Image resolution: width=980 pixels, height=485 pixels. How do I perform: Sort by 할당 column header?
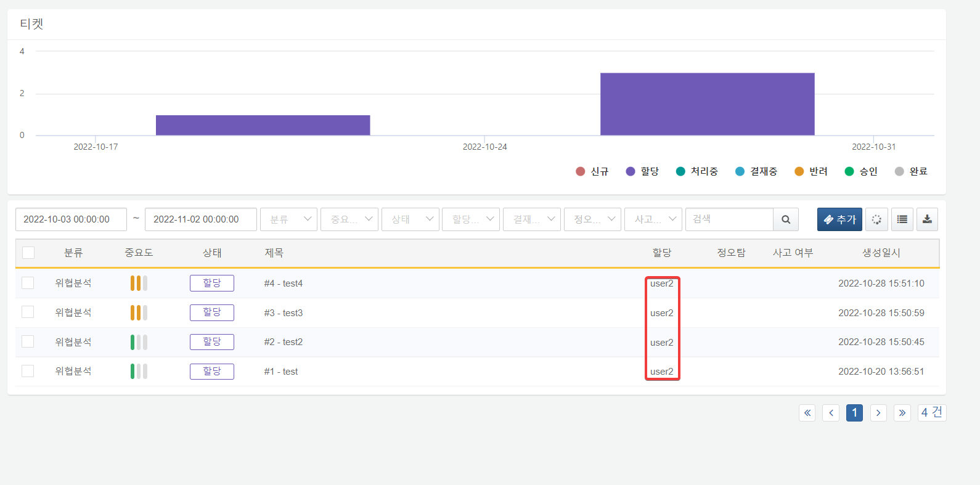point(662,253)
